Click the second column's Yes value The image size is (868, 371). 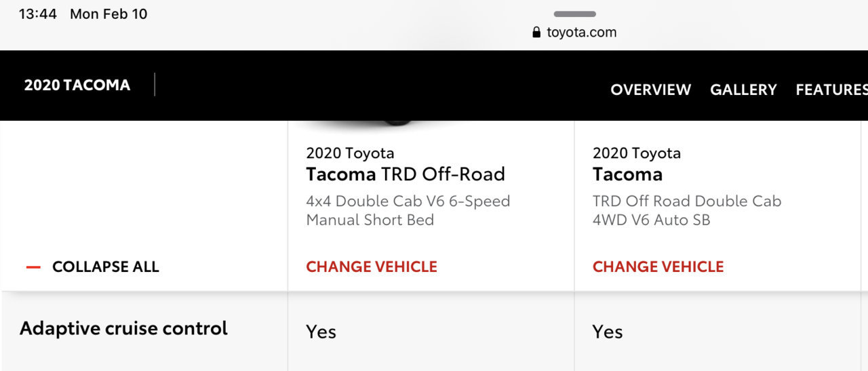[608, 332]
